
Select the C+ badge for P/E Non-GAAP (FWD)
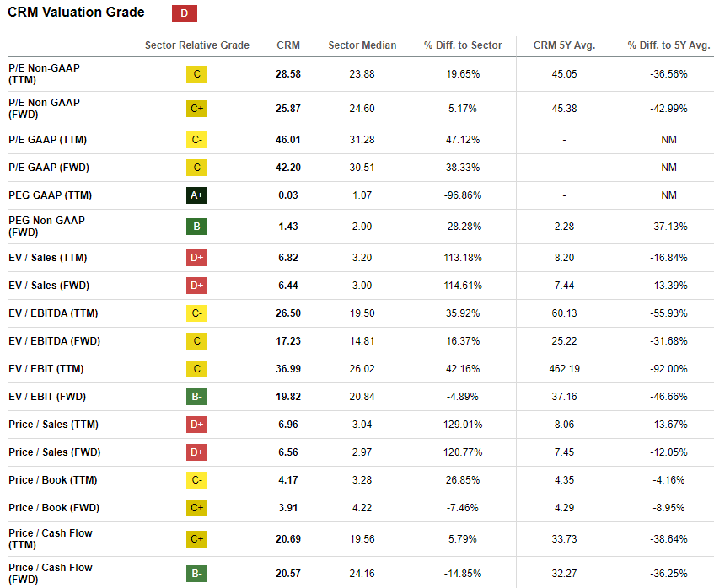pyautogui.click(x=196, y=109)
